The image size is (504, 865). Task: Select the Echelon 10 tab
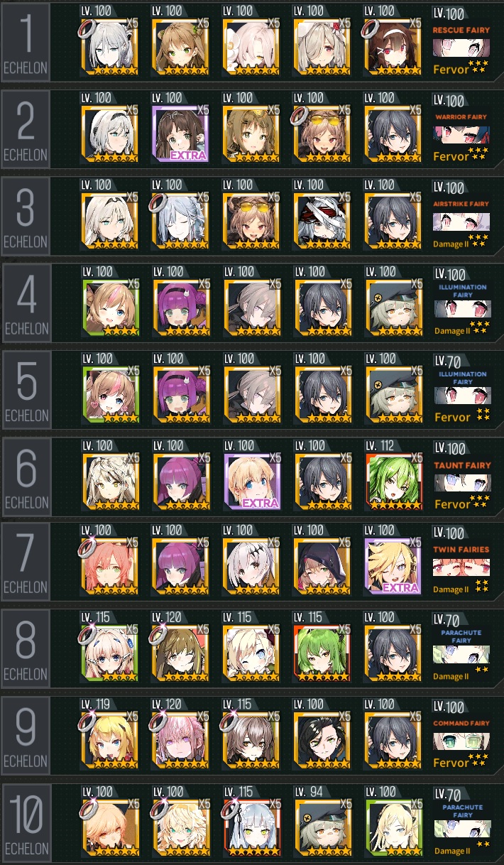pos(26,822)
